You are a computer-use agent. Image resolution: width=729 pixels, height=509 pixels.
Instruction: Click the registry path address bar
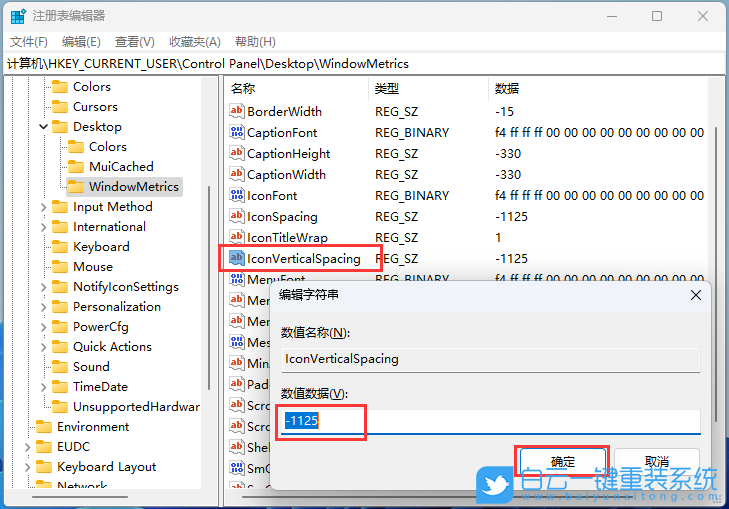tap(364, 64)
